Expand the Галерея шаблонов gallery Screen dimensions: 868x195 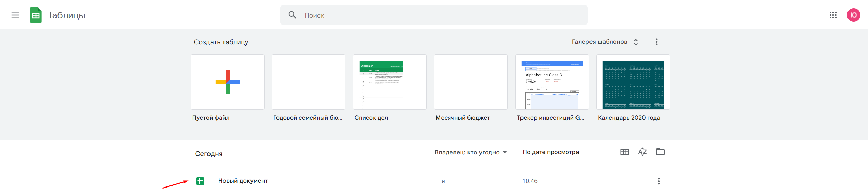[x=605, y=42]
